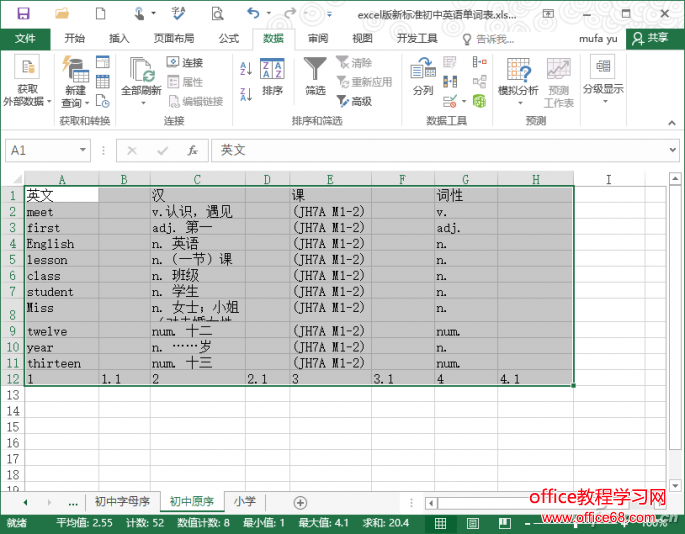Create a new blank workbook icon
The image size is (685, 534).
[100, 14]
